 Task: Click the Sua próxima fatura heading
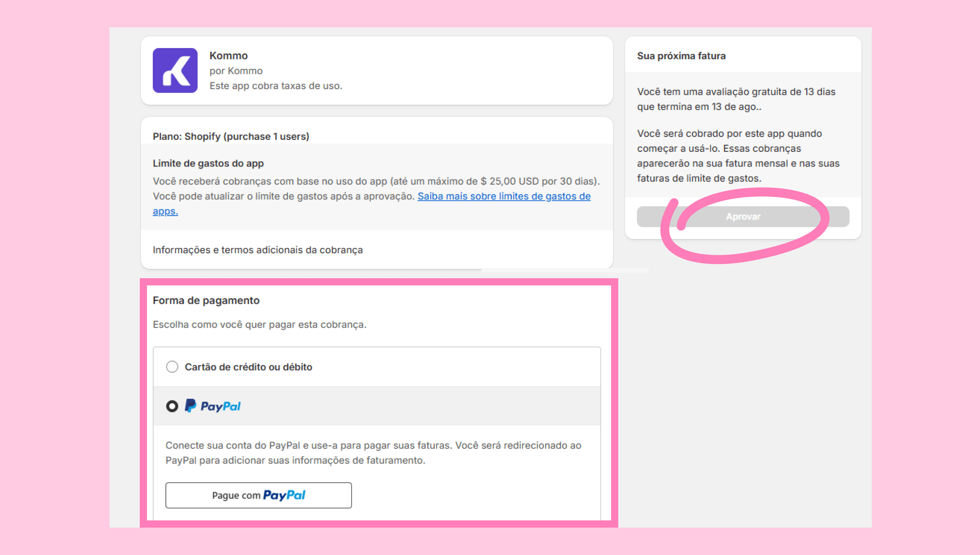pos(681,55)
